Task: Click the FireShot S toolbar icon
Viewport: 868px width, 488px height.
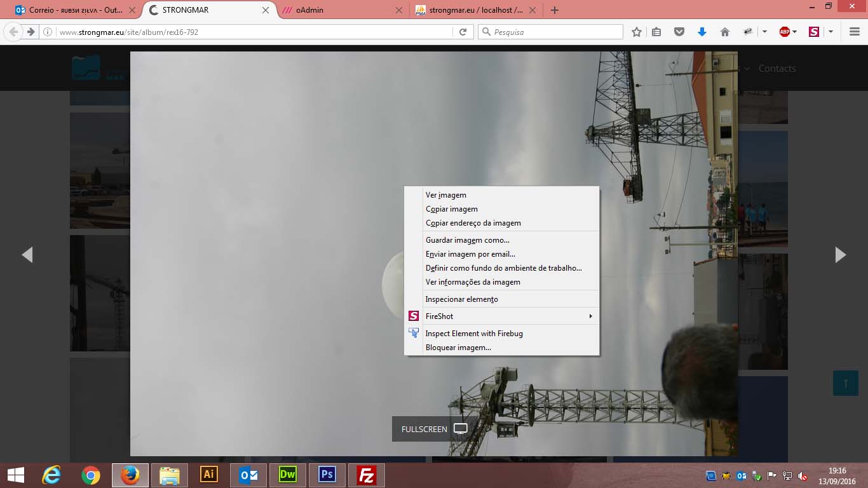Action: pos(813,32)
